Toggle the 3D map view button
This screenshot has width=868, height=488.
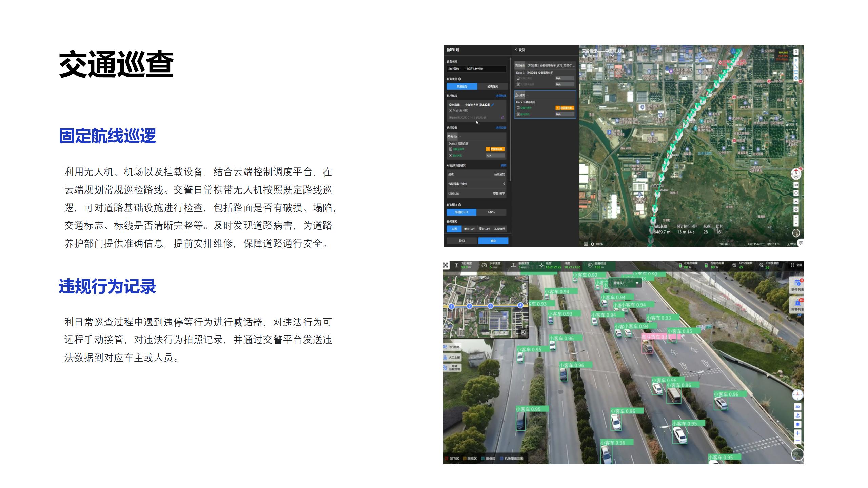(x=796, y=185)
